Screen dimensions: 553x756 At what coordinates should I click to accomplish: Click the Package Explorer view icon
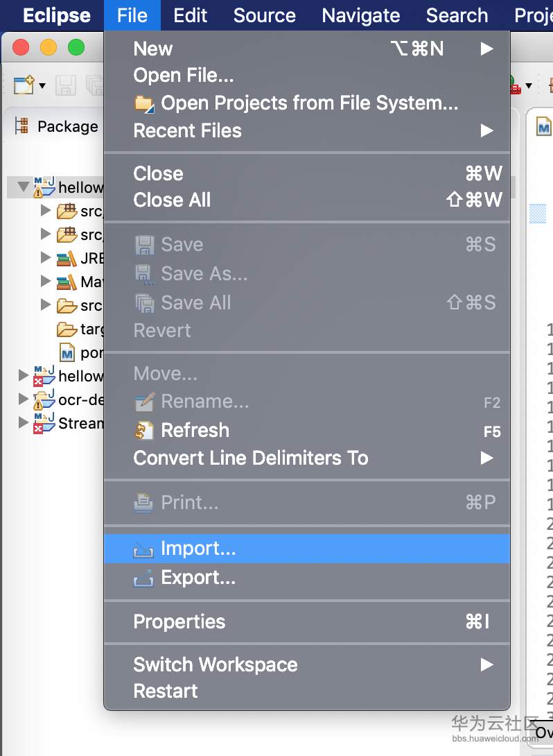[x=21, y=126]
